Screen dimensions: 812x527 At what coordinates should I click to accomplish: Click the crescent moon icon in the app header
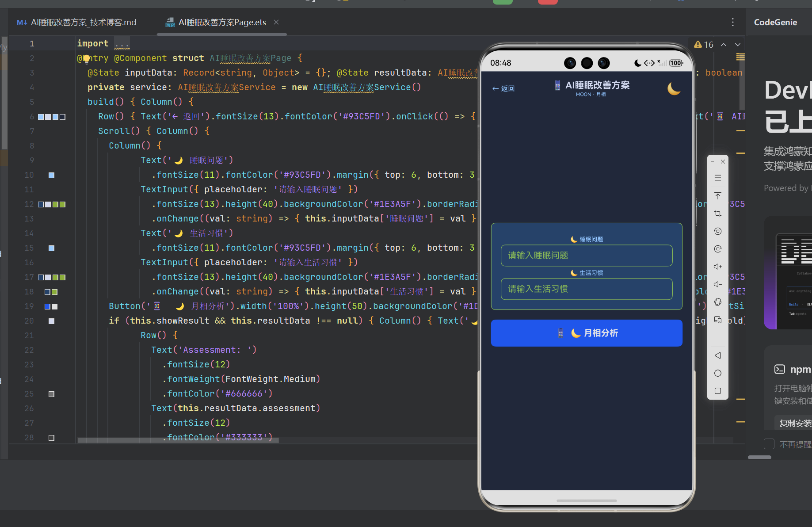(674, 88)
